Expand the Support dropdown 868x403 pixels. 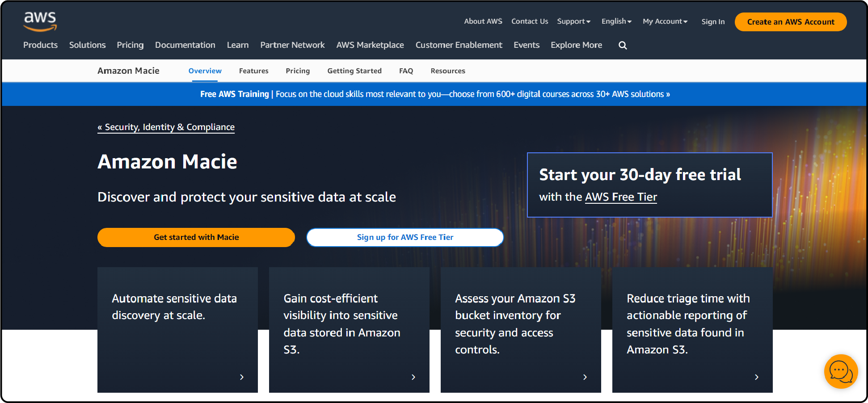pos(574,21)
